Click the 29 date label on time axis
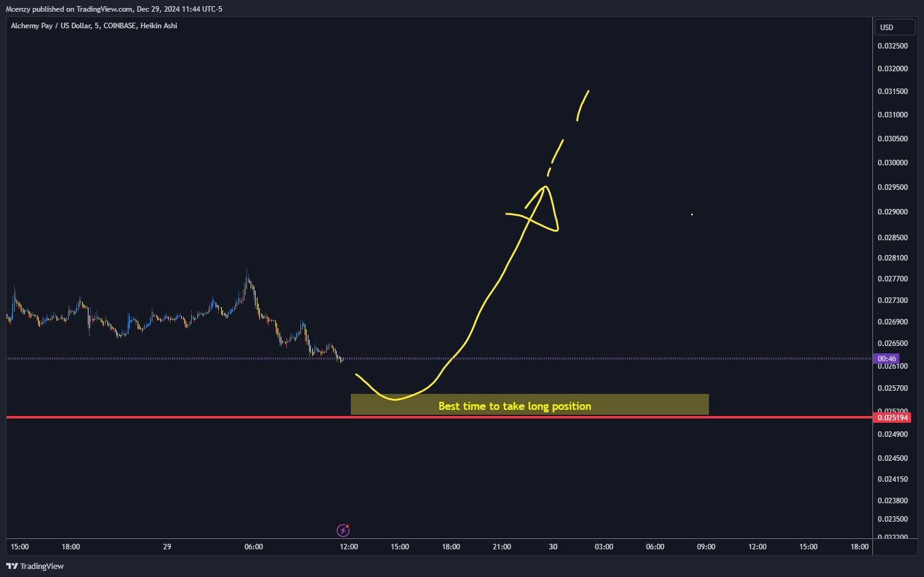Viewport: 924px width, 577px height. [167, 547]
